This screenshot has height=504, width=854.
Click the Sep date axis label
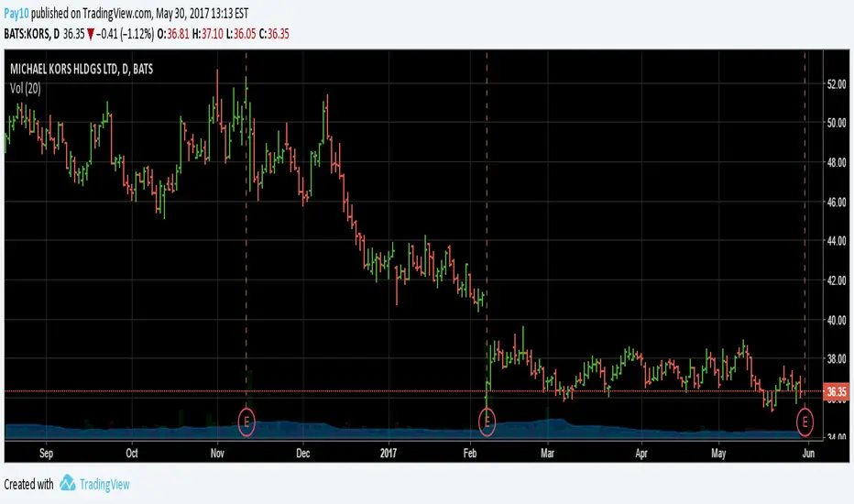coord(47,454)
